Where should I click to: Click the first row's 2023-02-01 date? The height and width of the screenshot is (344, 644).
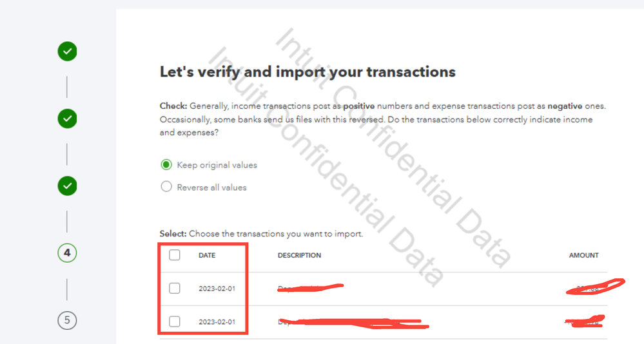[x=217, y=289]
